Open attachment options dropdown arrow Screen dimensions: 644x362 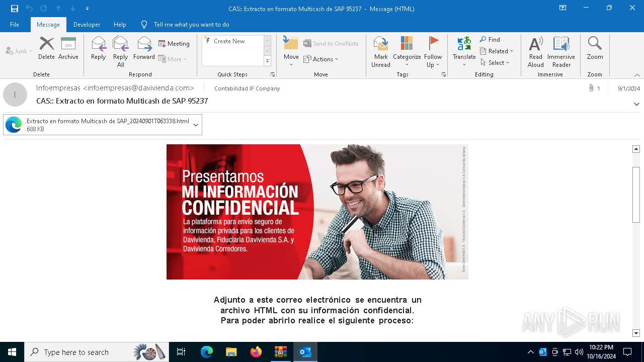pyautogui.click(x=196, y=125)
